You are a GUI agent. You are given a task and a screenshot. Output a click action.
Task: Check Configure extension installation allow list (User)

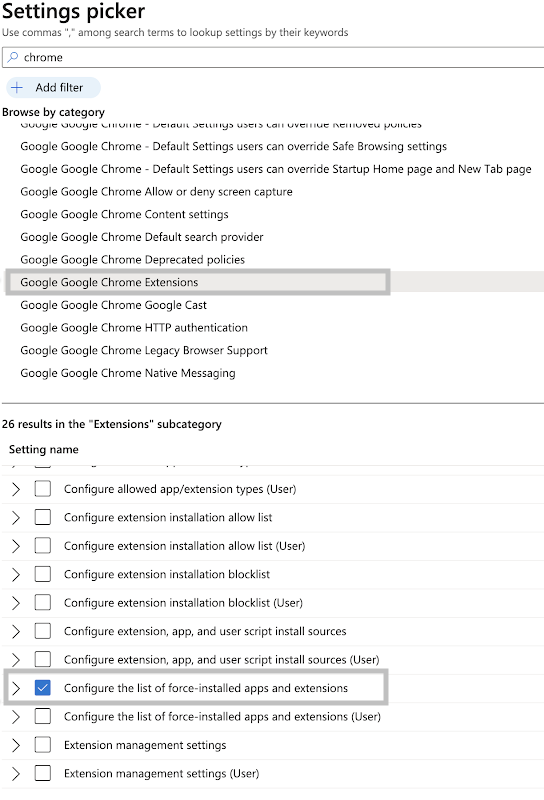tap(43, 546)
